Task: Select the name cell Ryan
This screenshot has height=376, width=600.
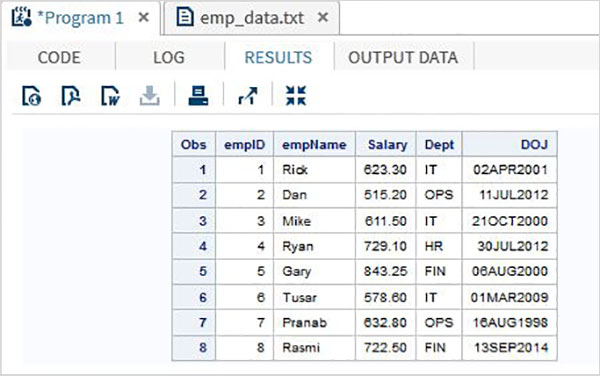Action: (314, 246)
